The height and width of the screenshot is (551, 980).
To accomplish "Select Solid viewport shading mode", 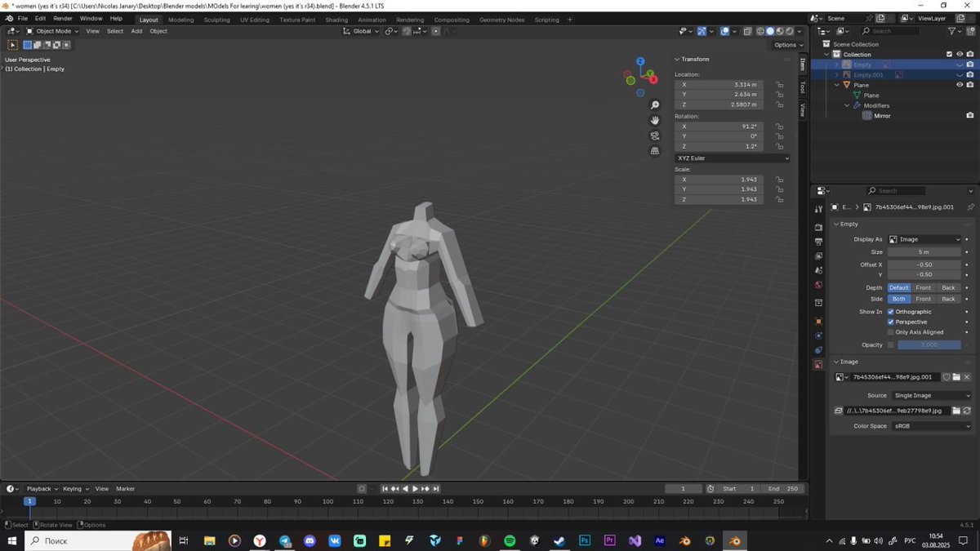I will click(770, 31).
